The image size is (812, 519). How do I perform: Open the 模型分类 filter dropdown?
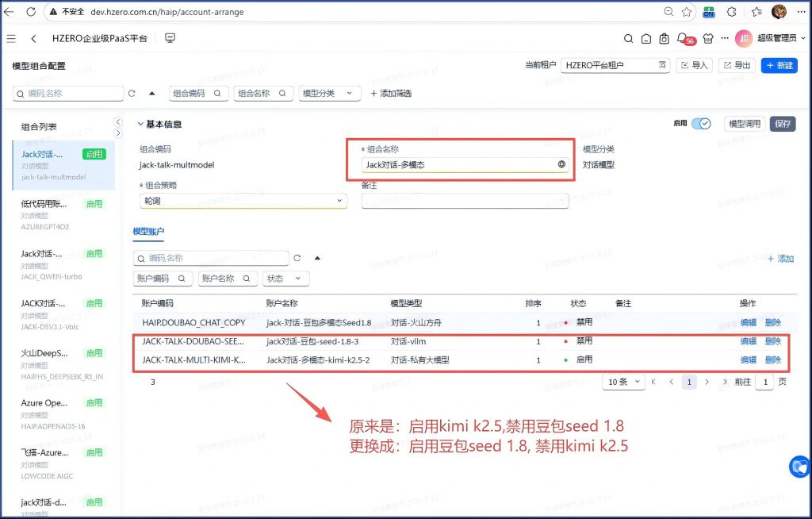click(x=330, y=94)
